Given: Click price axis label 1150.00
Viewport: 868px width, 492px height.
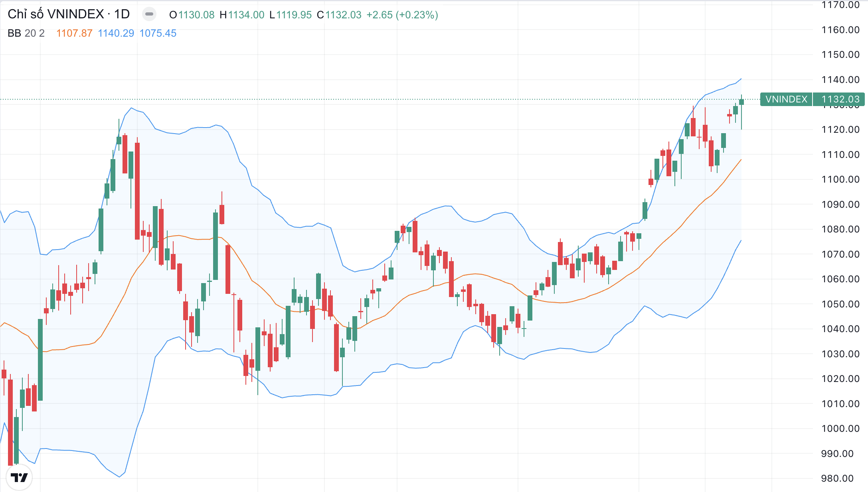Looking at the screenshot, I should [840, 55].
